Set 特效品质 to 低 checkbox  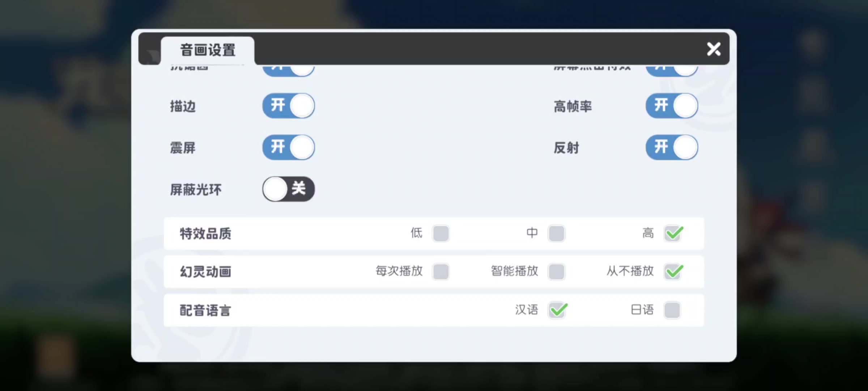coord(441,233)
